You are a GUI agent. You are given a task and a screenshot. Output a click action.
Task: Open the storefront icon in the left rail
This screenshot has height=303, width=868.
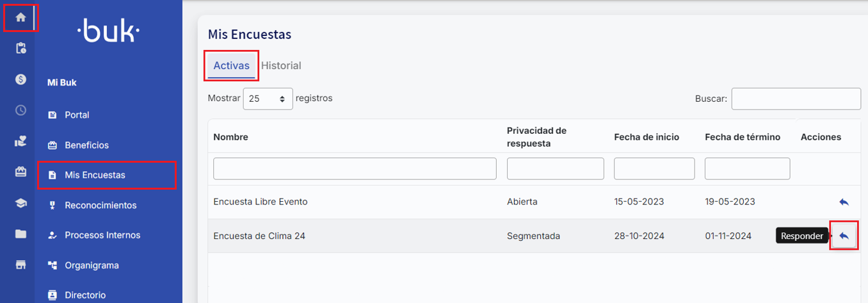pos(20,265)
